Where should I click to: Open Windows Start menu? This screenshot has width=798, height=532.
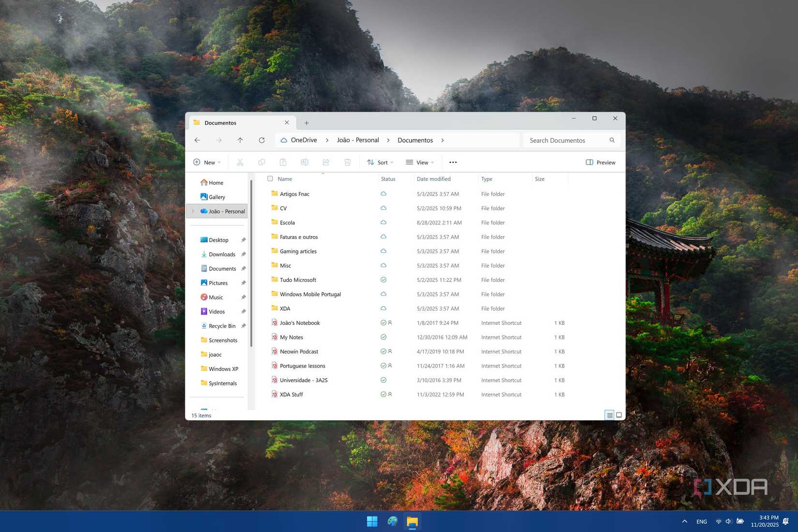372,521
